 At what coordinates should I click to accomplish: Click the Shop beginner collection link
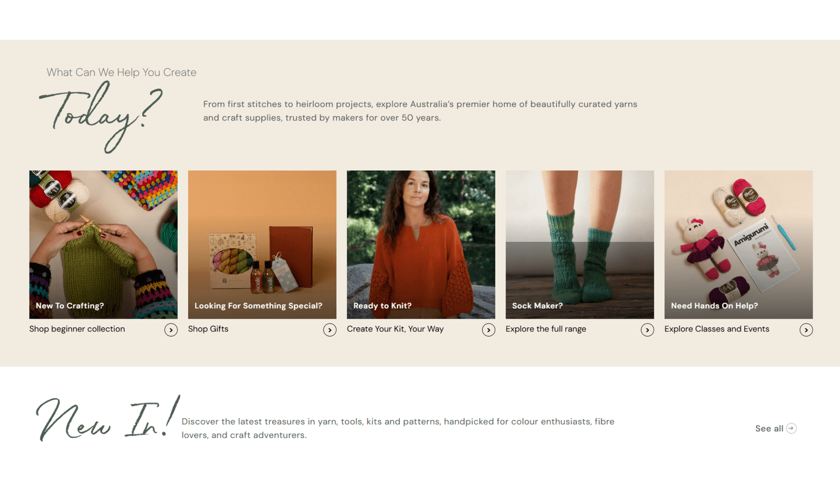tap(77, 329)
